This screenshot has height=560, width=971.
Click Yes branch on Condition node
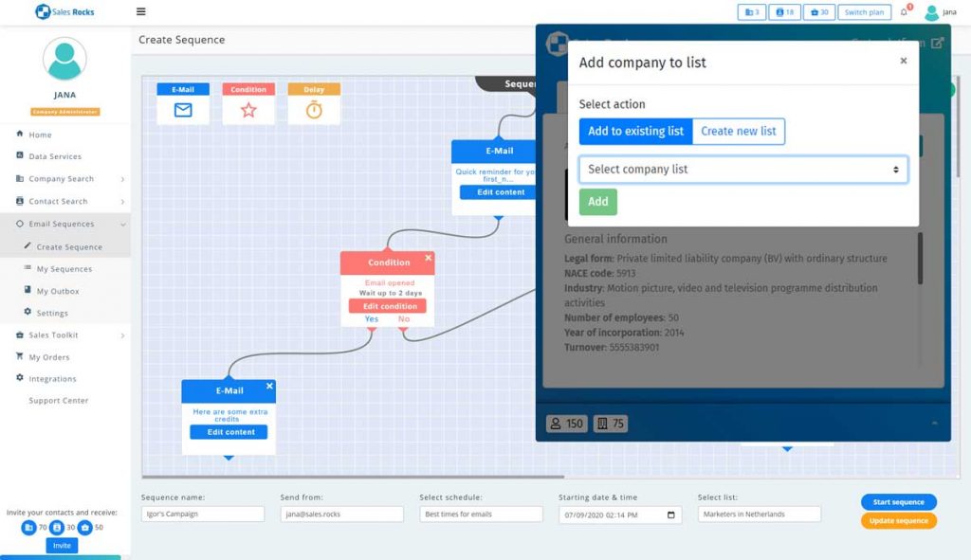372,319
